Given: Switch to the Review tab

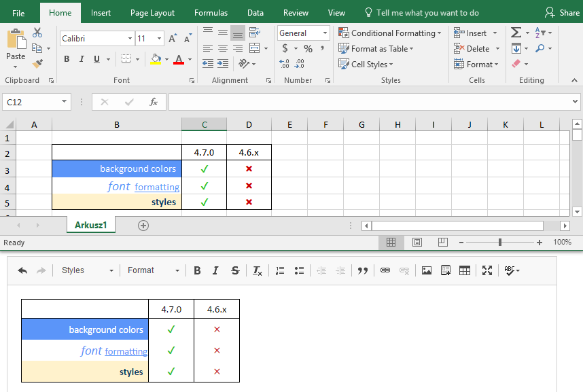Looking at the screenshot, I should click(x=296, y=13).
